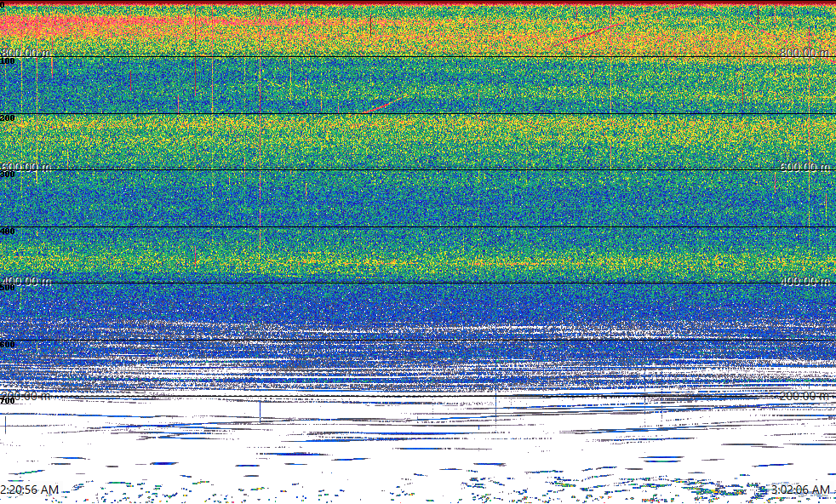The width and height of the screenshot is (836, 504).
Task: Click the "2:20:56 AM" start timestamp
Action: (x=29, y=490)
